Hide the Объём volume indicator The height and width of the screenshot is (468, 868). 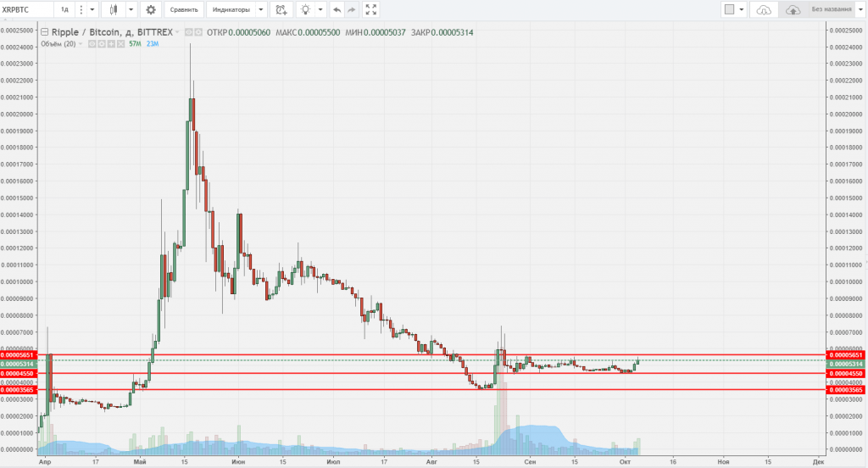coord(92,43)
